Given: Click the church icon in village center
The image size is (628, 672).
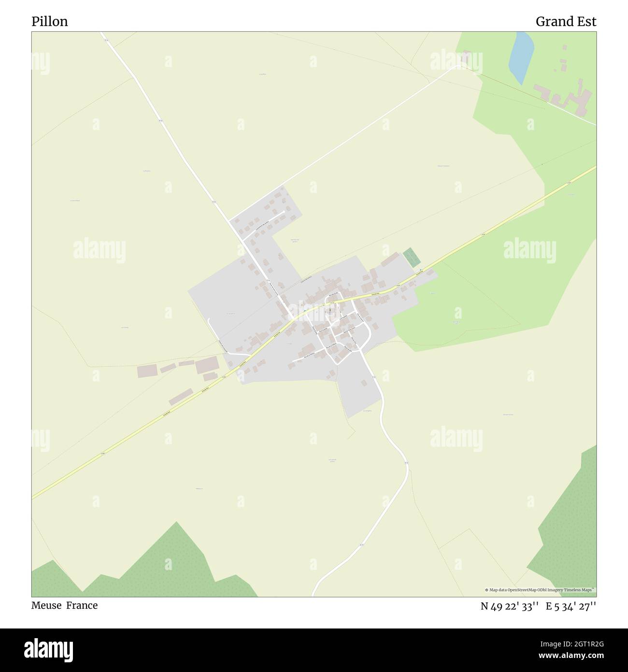Looking at the screenshot, I should [330, 311].
